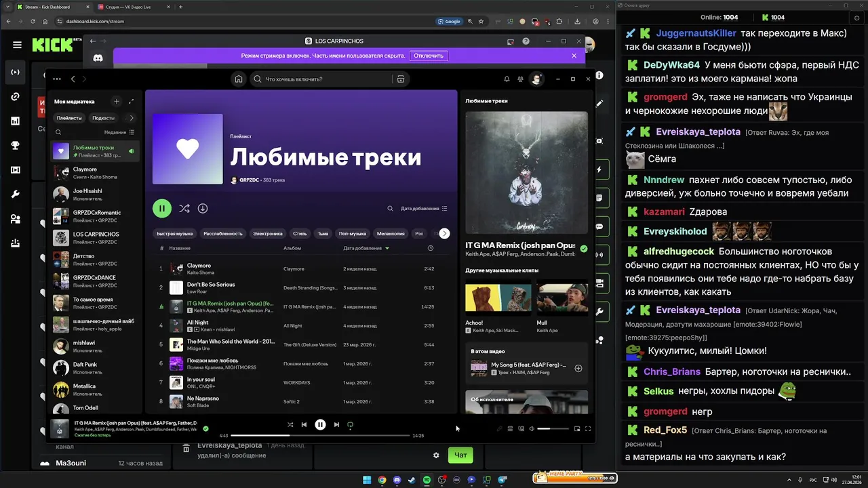Reveal more genre chips with the right chevron

(444, 233)
